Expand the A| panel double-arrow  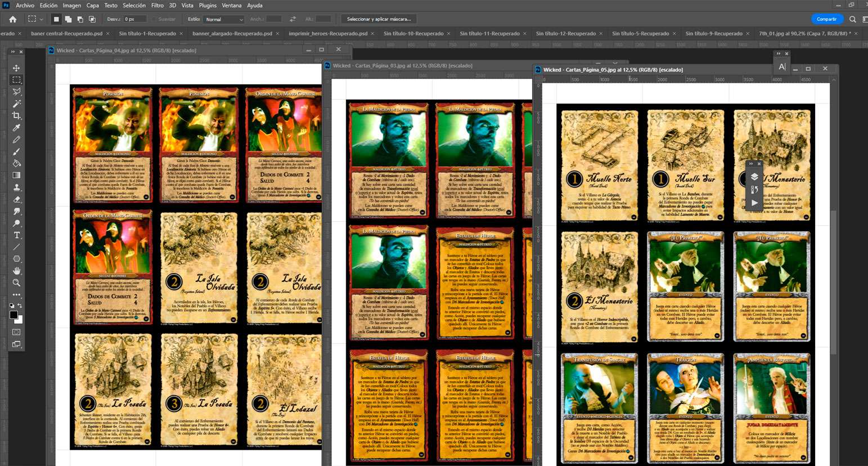(x=779, y=53)
